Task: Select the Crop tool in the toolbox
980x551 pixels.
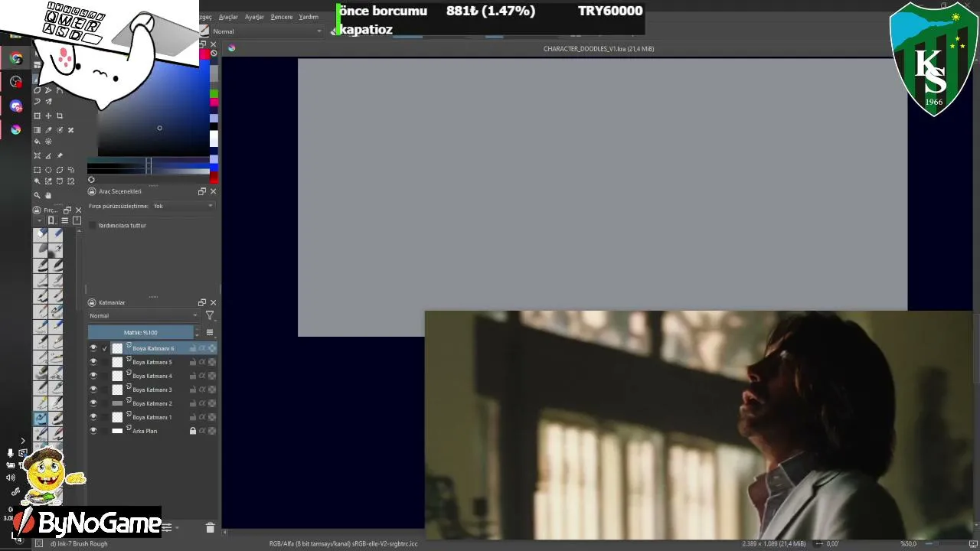Action: (60, 116)
